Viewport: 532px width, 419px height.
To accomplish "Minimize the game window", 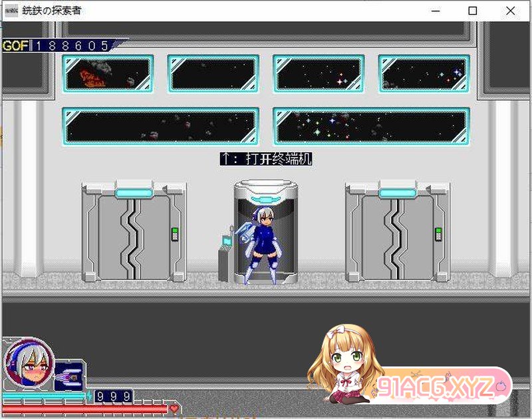I will click(436, 11).
